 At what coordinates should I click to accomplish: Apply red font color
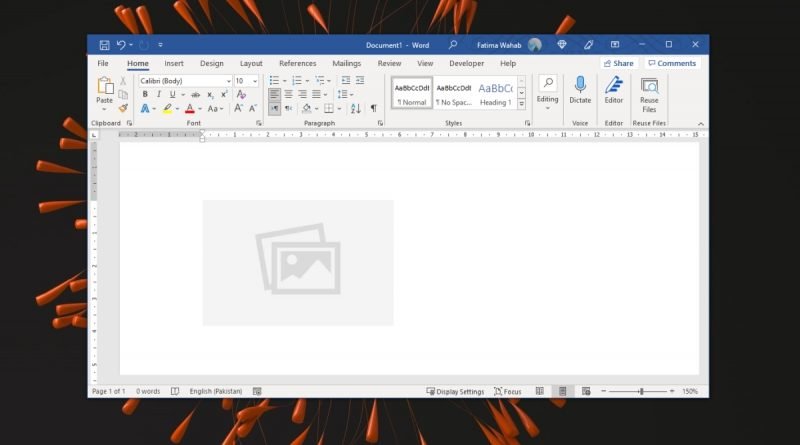click(x=190, y=109)
